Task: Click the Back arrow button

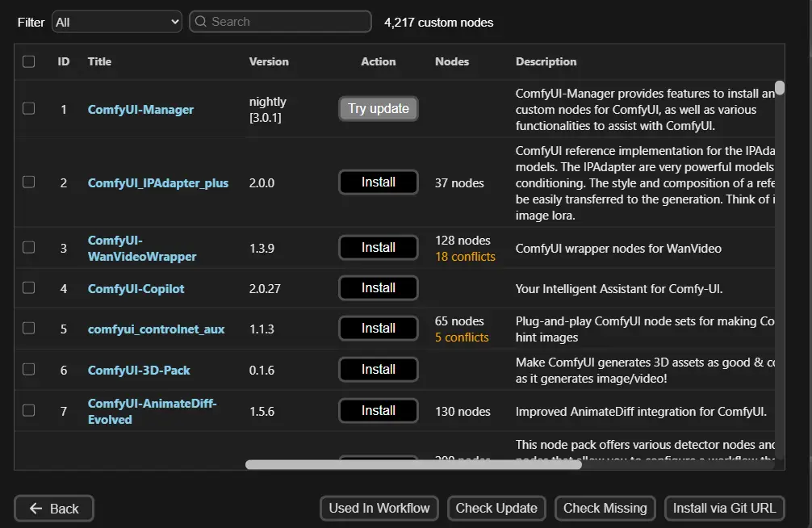Action: pyautogui.click(x=54, y=509)
